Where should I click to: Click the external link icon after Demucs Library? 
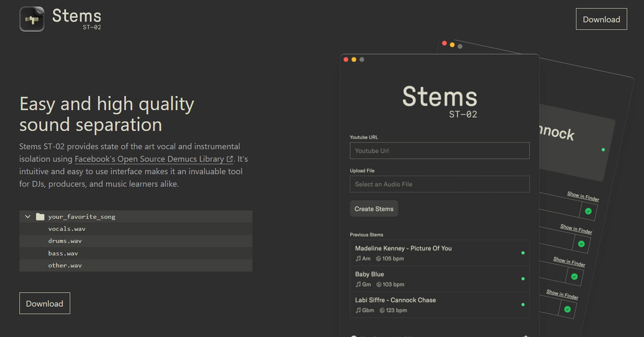tap(230, 159)
